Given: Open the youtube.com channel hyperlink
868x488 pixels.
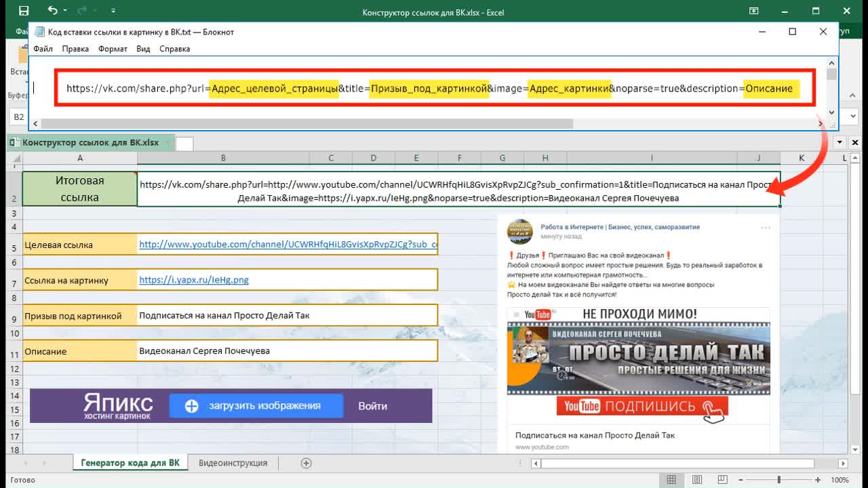Looking at the screenshot, I should [288, 244].
